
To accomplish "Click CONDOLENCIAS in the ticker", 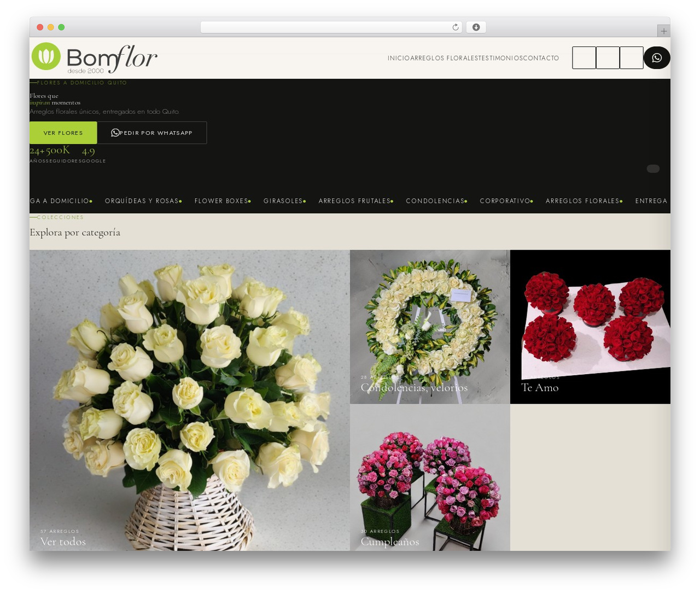I will [x=435, y=201].
